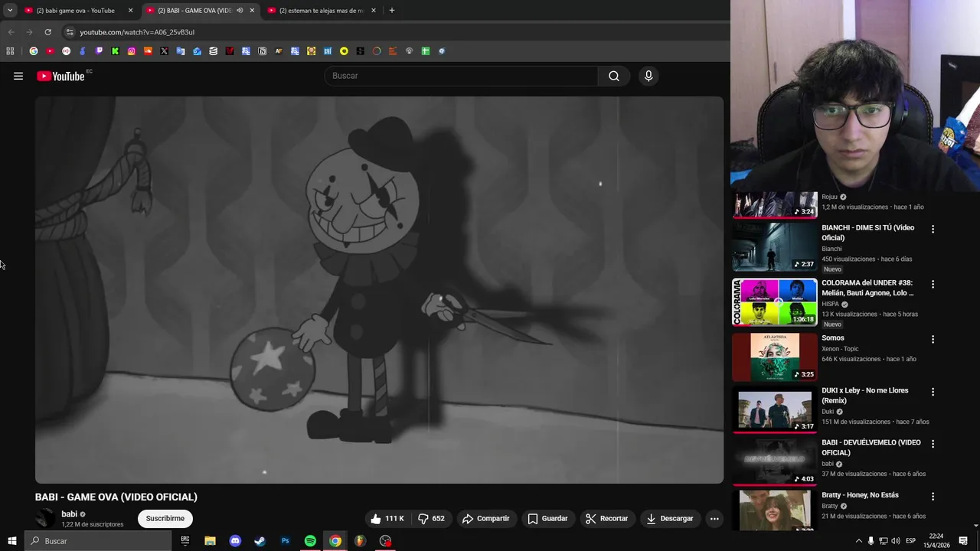The width and height of the screenshot is (980, 551).
Task: Open options for 'BABI - DEVUÉLVEMELO' video
Action: (x=933, y=444)
